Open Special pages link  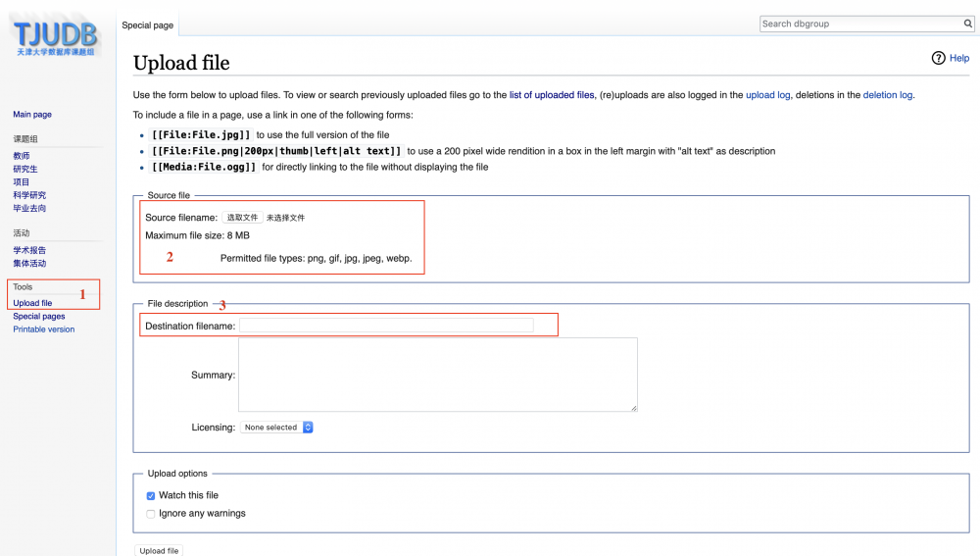click(39, 316)
